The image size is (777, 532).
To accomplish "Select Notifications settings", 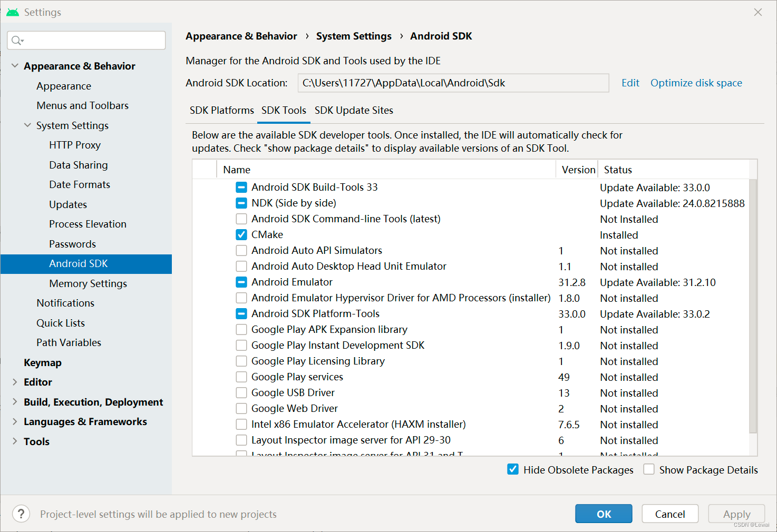I will coord(65,303).
